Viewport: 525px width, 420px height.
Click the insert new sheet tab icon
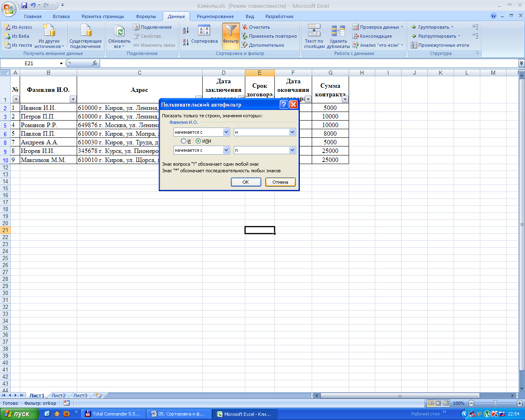point(98,396)
